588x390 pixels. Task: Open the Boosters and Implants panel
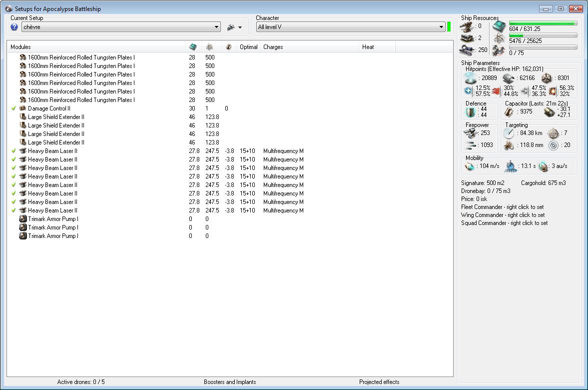pos(230,381)
